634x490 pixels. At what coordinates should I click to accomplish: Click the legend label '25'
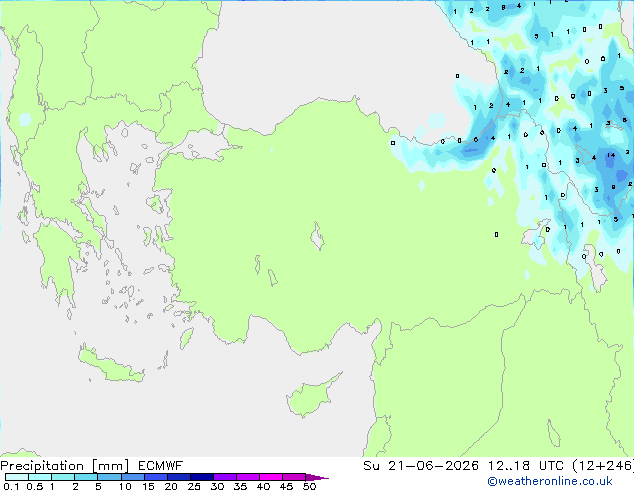[194, 486]
